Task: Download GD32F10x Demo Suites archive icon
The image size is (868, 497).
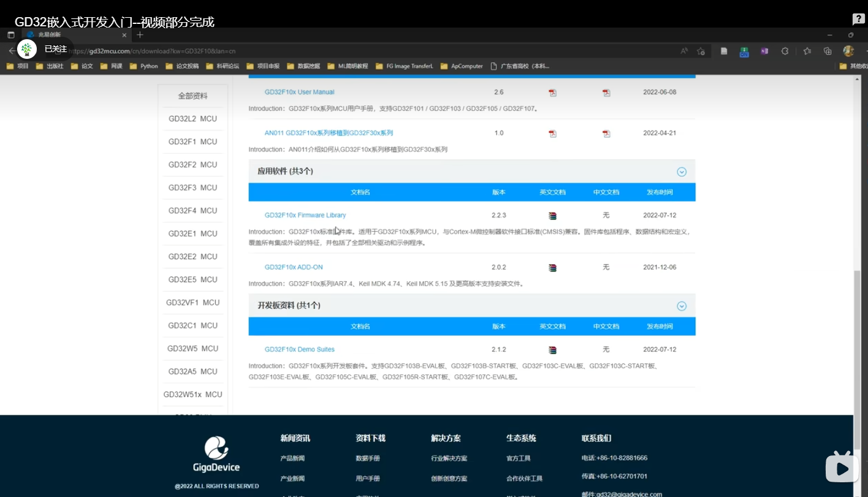Action: coord(552,350)
